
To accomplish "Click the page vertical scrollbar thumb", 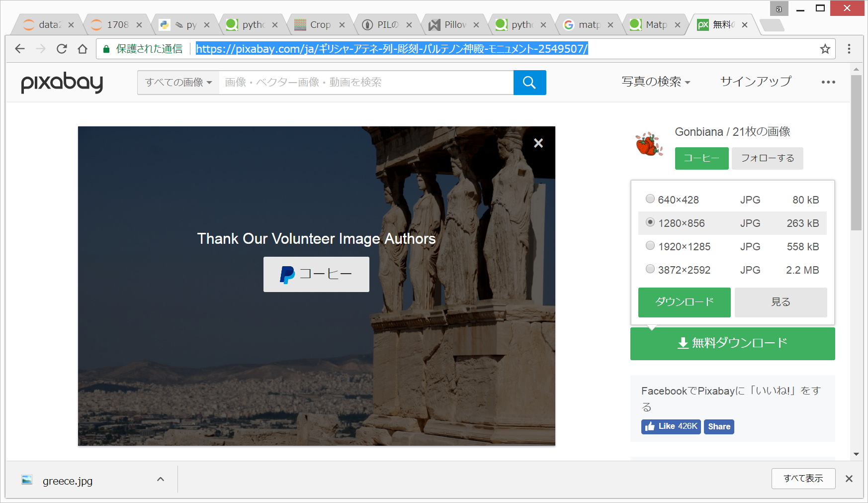I will 856,152.
